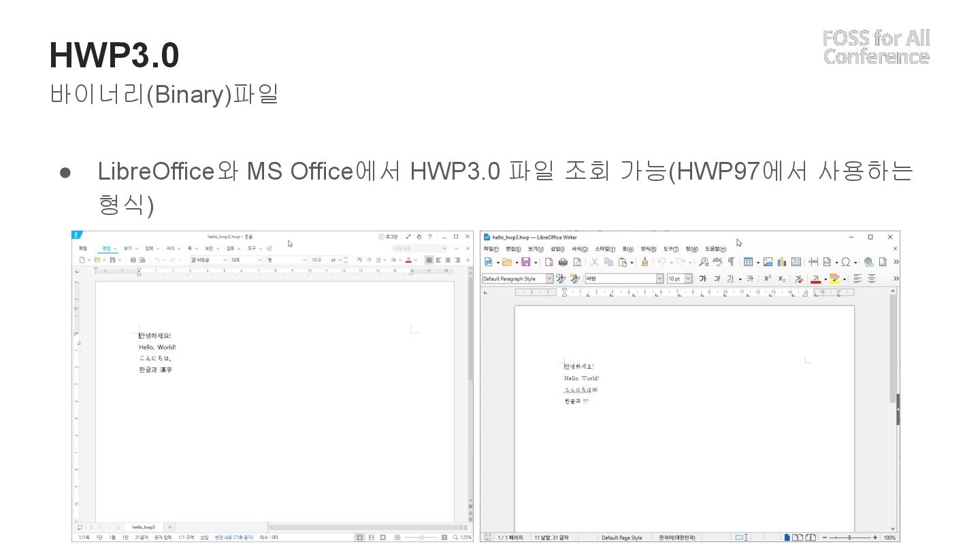The image size is (980, 551).
Task: Toggle Bold 가 in LibreOffice
Action: pyautogui.click(x=703, y=279)
